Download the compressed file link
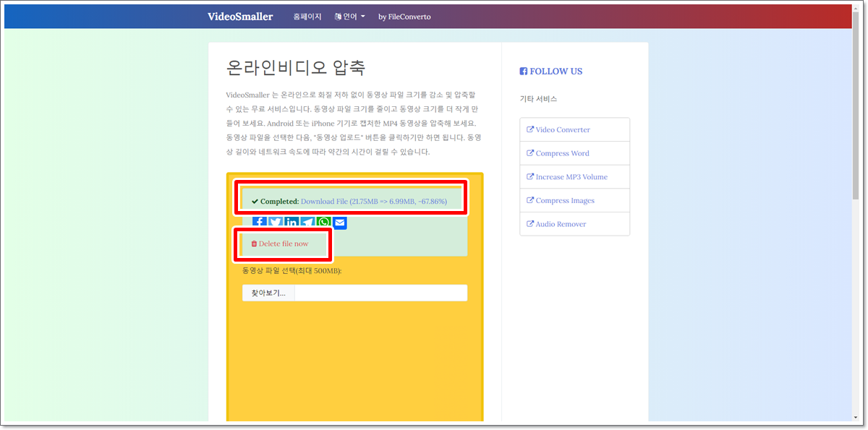 pos(373,201)
